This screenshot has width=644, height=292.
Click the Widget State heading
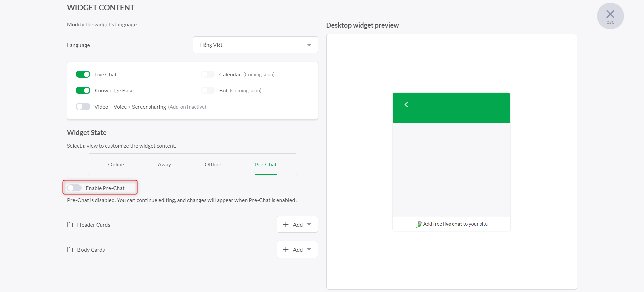(x=87, y=133)
